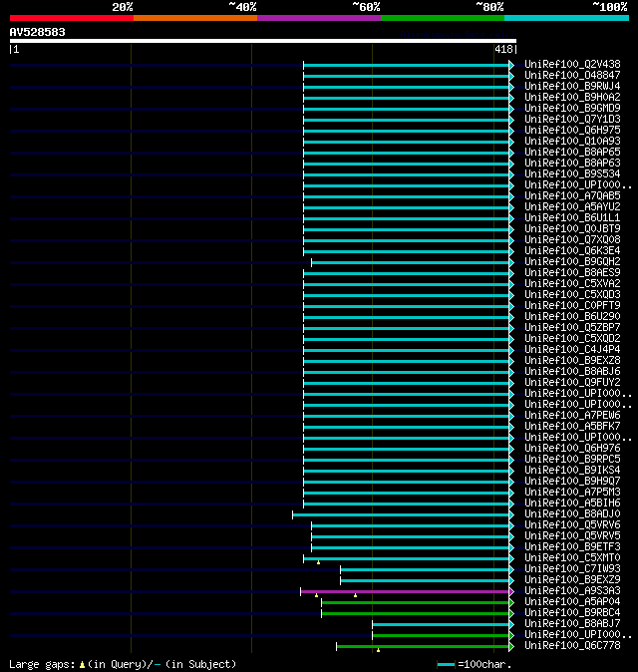This screenshot has width=638, height=672.
Task: Select the UniRef100_C7IW93 label
Action: tap(572, 569)
